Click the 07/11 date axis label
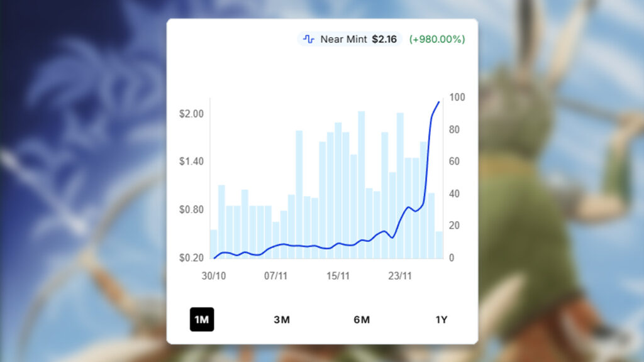Image resolution: width=644 pixels, height=362 pixels. [275, 276]
